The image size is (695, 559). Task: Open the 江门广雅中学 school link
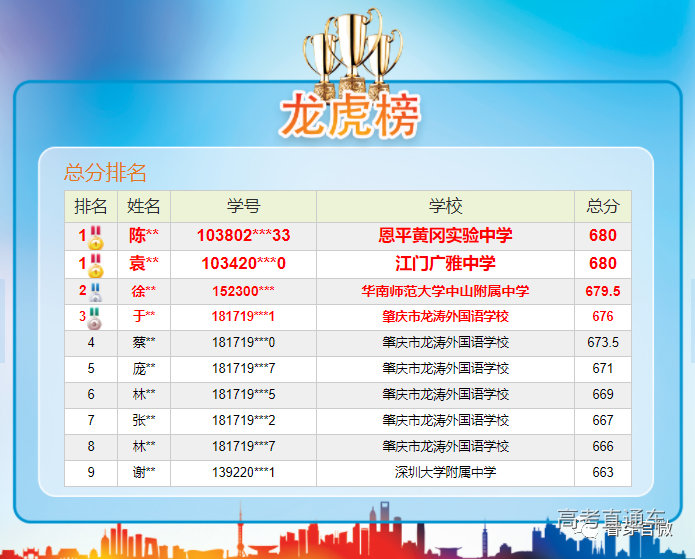click(445, 264)
